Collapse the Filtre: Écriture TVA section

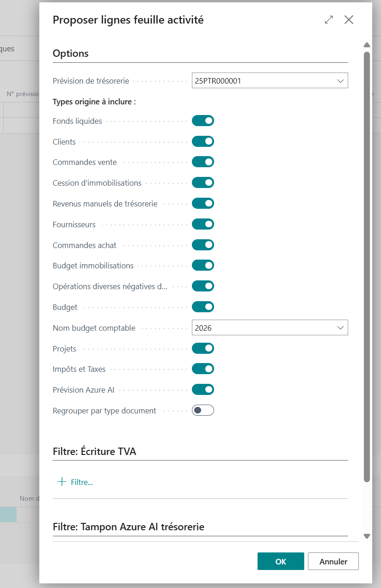point(94,451)
